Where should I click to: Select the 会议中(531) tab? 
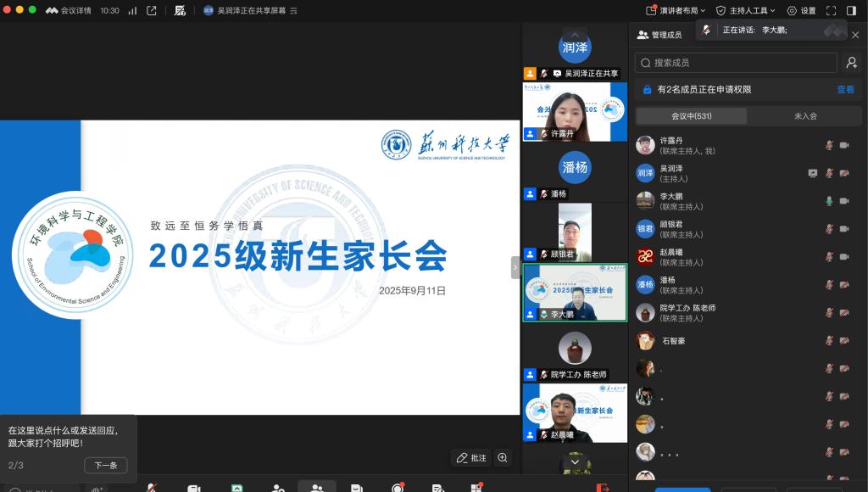pos(692,116)
